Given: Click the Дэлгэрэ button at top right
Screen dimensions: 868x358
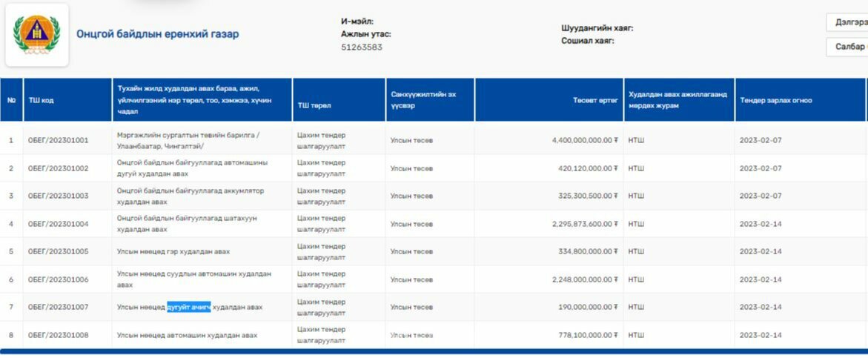Looking at the screenshot, I should (848, 23).
